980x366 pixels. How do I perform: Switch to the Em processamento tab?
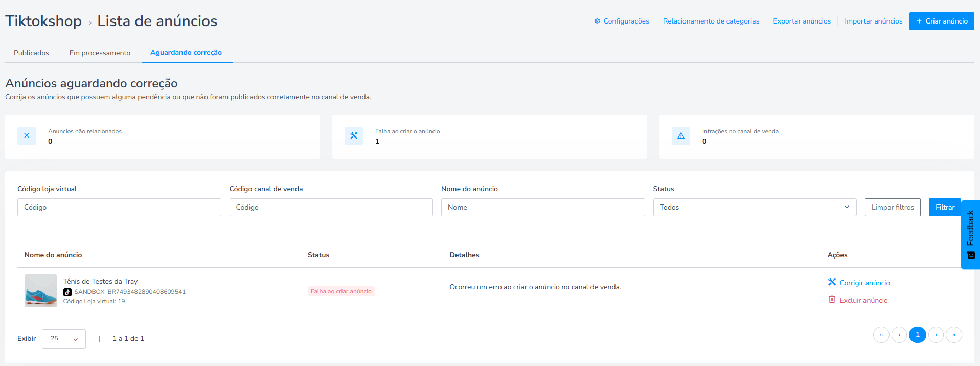[100, 53]
